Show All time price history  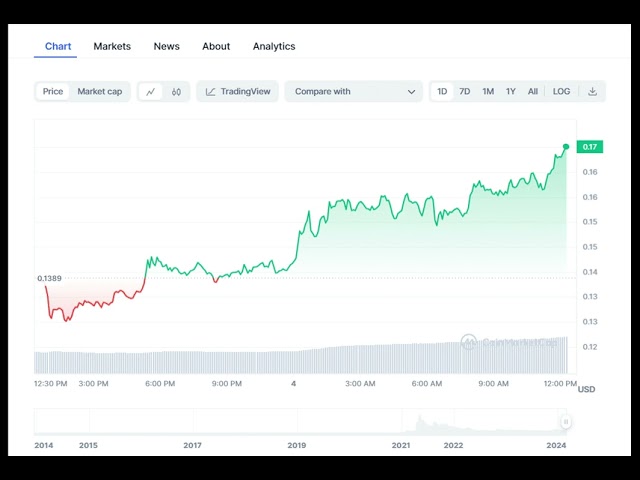[533, 92]
